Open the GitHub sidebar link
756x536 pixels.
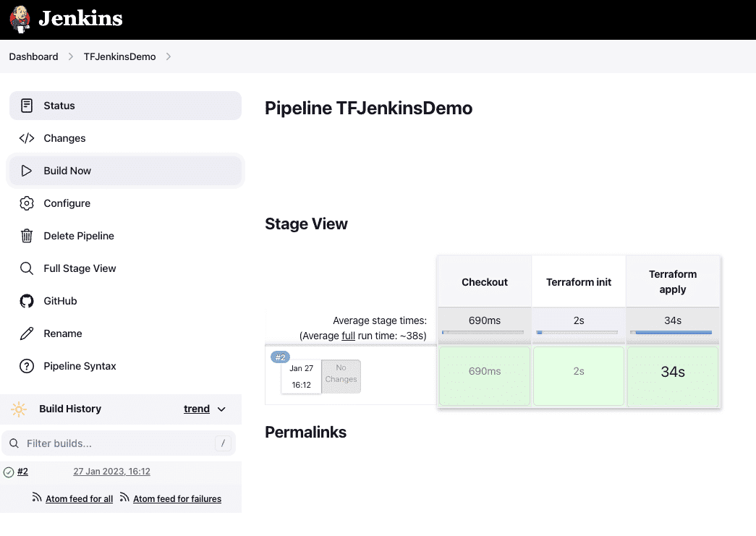tap(125, 301)
